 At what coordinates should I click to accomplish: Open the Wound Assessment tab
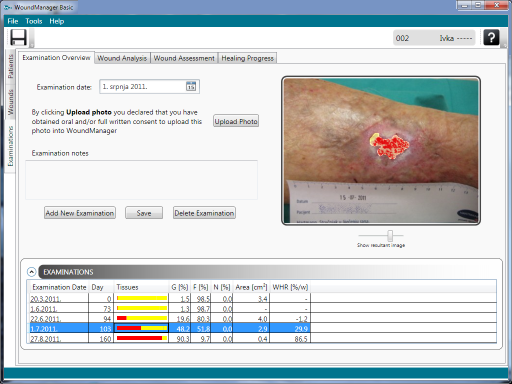point(184,58)
